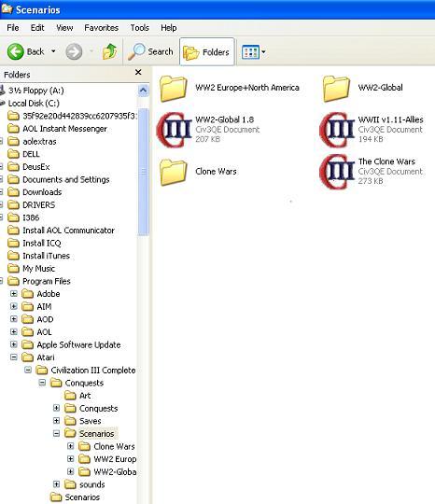Toggle the Folders pane button
Viewport: 435px width, 504px height.
[206, 51]
